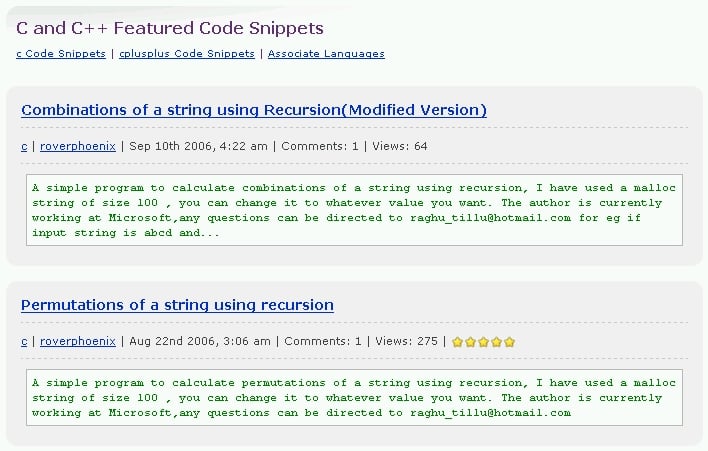Open the c Code Snippets link
This screenshot has width=708, height=451.
click(61, 54)
